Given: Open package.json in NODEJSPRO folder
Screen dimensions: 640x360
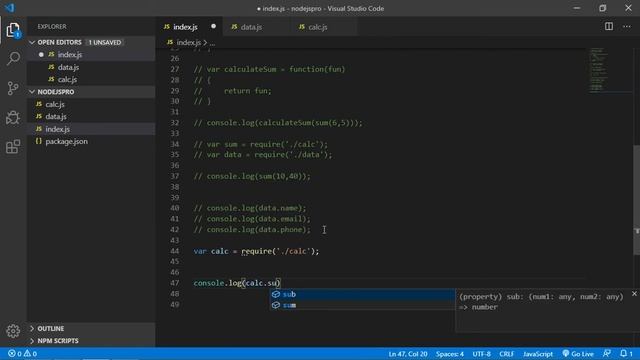Looking at the screenshot, I should [x=91, y=142].
